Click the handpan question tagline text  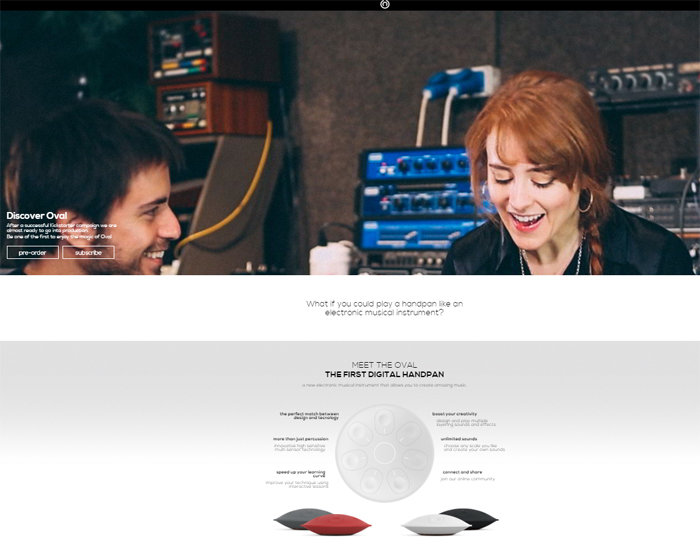pos(384,308)
